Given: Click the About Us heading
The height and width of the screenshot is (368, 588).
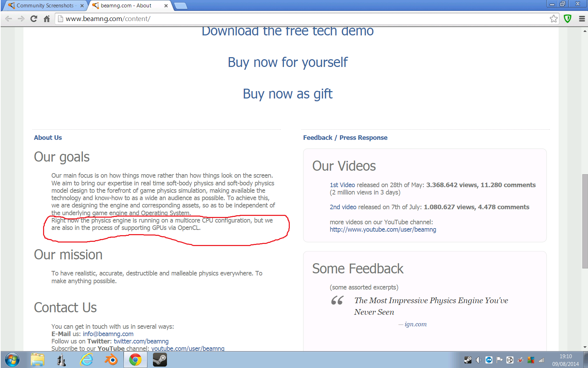Looking at the screenshot, I should [x=48, y=138].
